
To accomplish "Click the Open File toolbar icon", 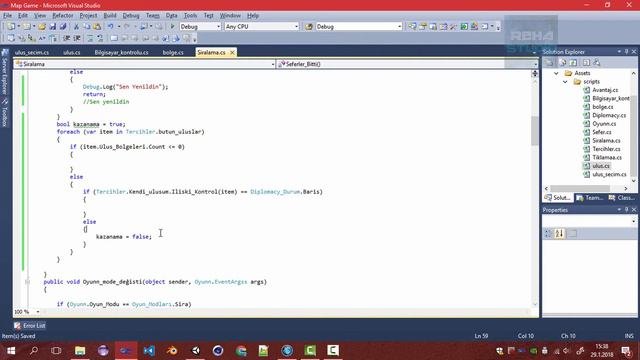I will click(x=42, y=27).
